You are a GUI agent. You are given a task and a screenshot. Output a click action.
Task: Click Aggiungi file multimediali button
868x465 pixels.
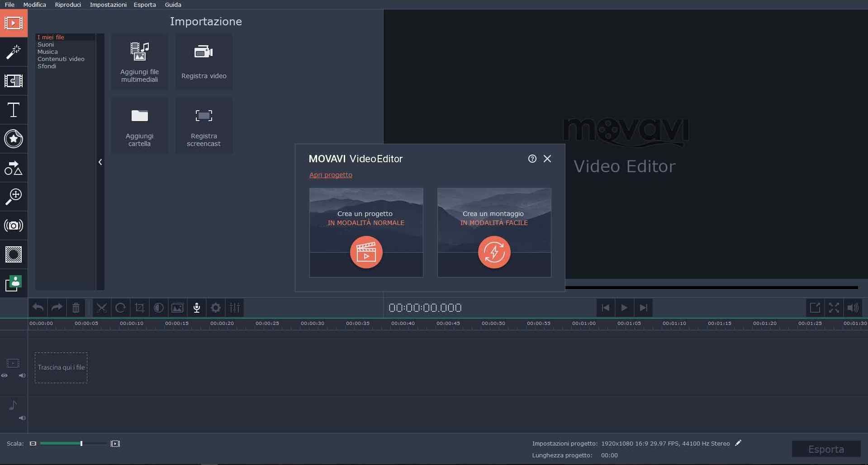(x=139, y=61)
